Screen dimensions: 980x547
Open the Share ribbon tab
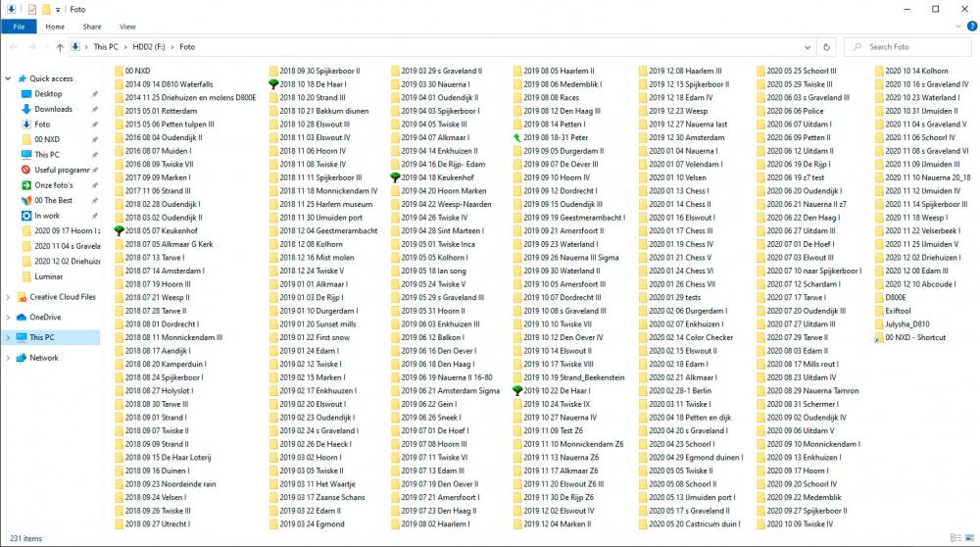coord(92,26)
